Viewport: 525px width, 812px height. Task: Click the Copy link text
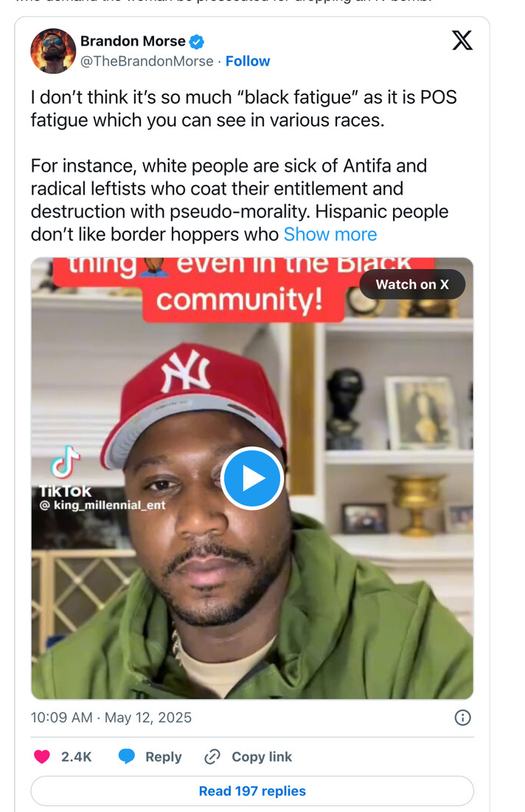262,757
